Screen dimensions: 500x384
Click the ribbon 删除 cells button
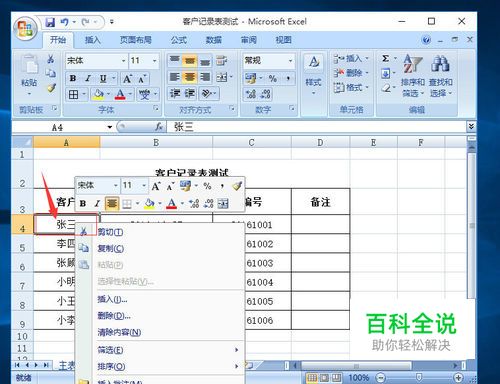coord(351,73)
